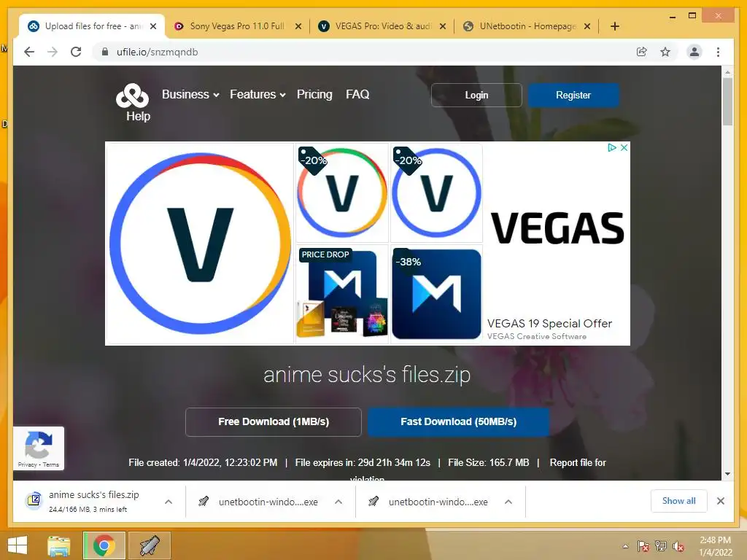The height and width of the screenshot is (560, 747).
Task: Show hidden tray icons arrow
Action: 625,546
